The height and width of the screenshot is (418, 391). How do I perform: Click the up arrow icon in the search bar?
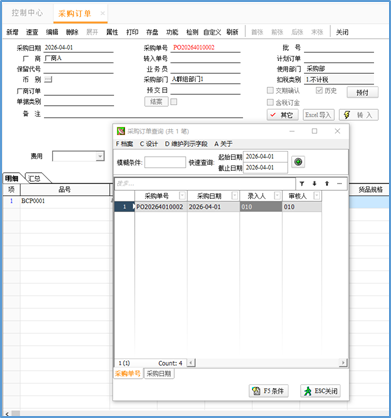pos(327,184)
